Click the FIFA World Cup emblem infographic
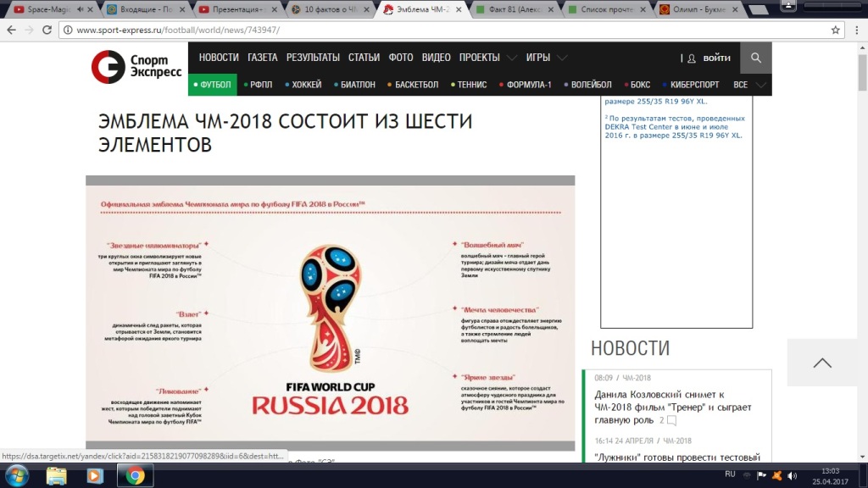This screenshot has width=868, height=488. 331,313
